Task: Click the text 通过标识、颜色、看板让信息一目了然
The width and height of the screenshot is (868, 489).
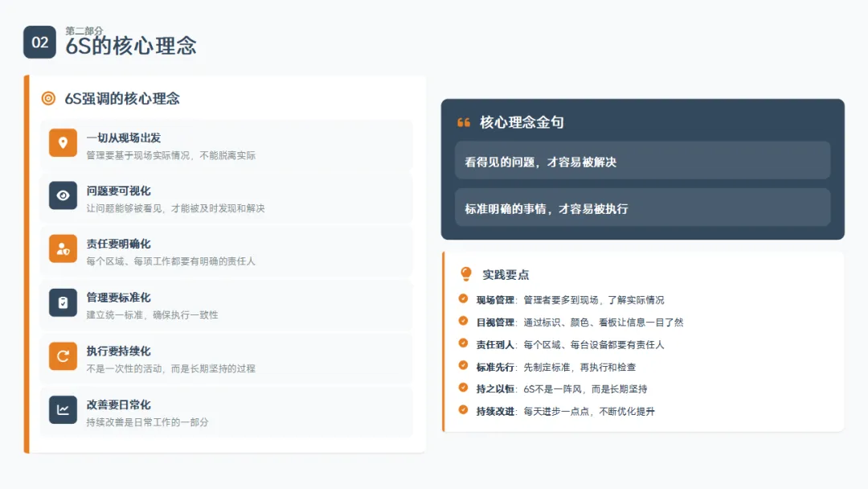Action: click(604, 323)
